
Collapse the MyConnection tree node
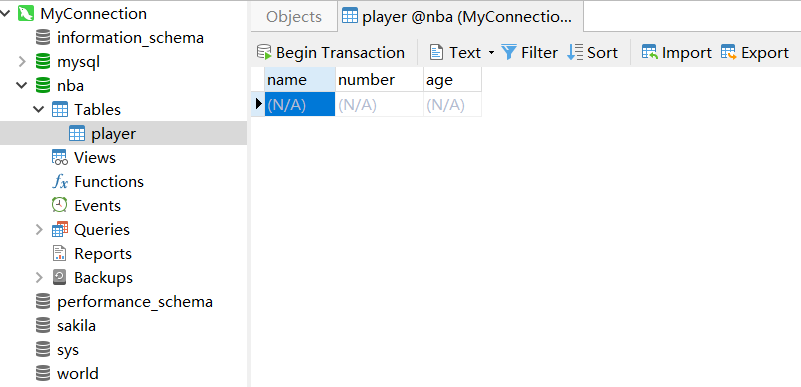[x=6, y=14]
